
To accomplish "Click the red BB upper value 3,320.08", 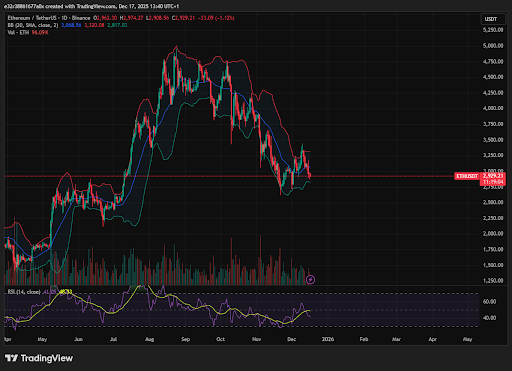I will pos(94,25).
